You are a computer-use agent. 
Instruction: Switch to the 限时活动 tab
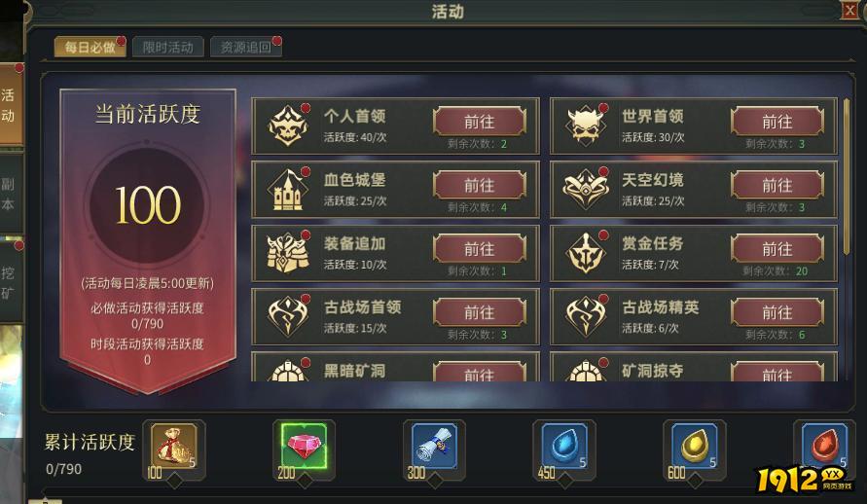pyautogui.click(x=168, y=47)
